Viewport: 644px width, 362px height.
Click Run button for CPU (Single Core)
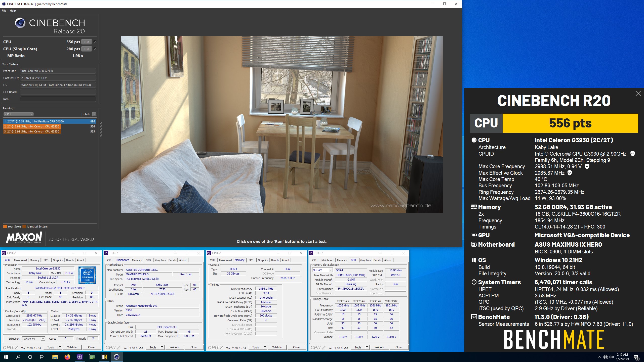point(86,49)
